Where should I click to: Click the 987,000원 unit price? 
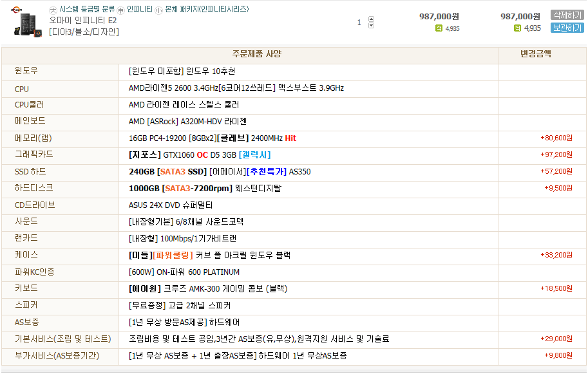coord(439,17)
